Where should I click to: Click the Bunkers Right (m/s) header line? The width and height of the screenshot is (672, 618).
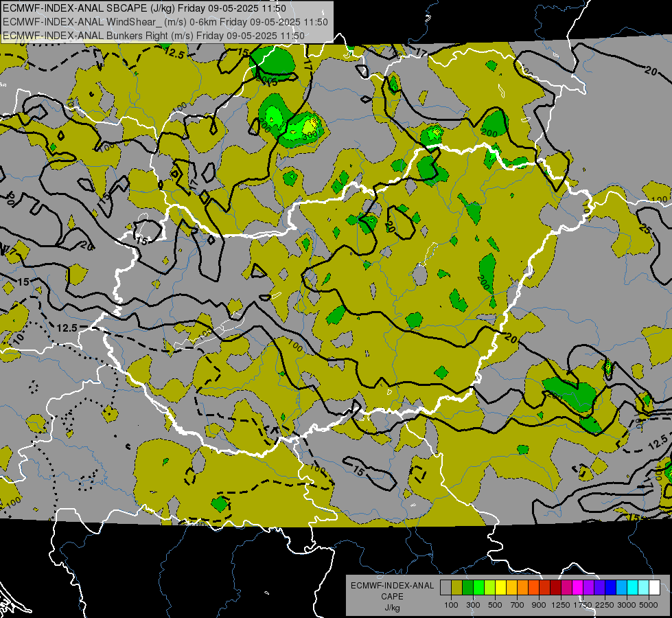click(x=154, y=36)
